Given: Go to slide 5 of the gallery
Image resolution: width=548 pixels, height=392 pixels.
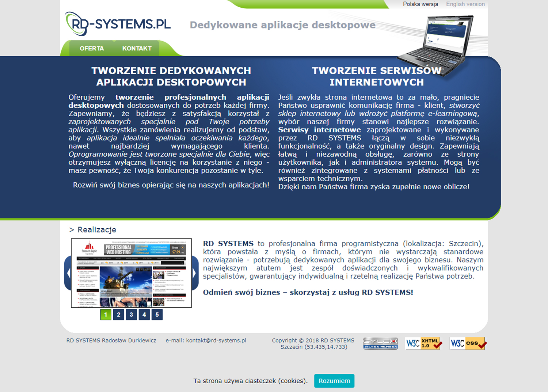Looking at the screenshot, I should pyautogui.click(x=157, y=315).
